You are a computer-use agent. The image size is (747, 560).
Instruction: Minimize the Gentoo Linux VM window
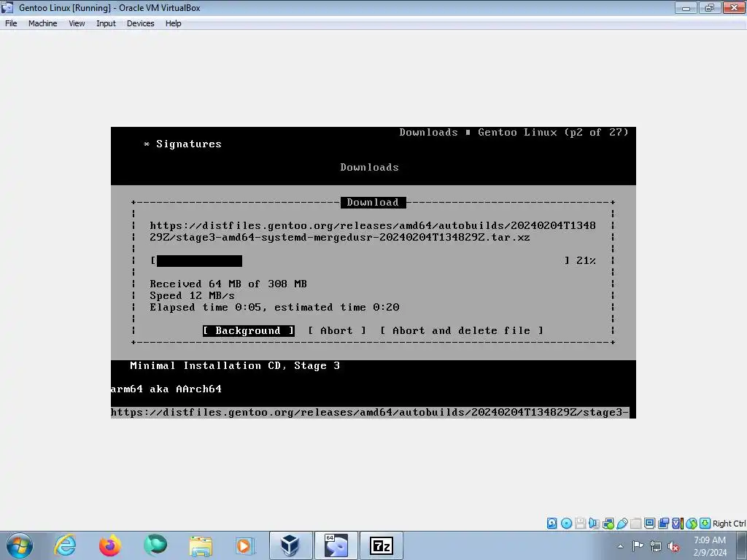pos(686,7)
